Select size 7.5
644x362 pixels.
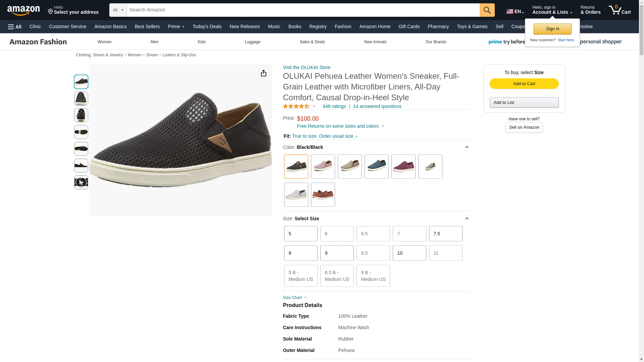pos(445,234)
